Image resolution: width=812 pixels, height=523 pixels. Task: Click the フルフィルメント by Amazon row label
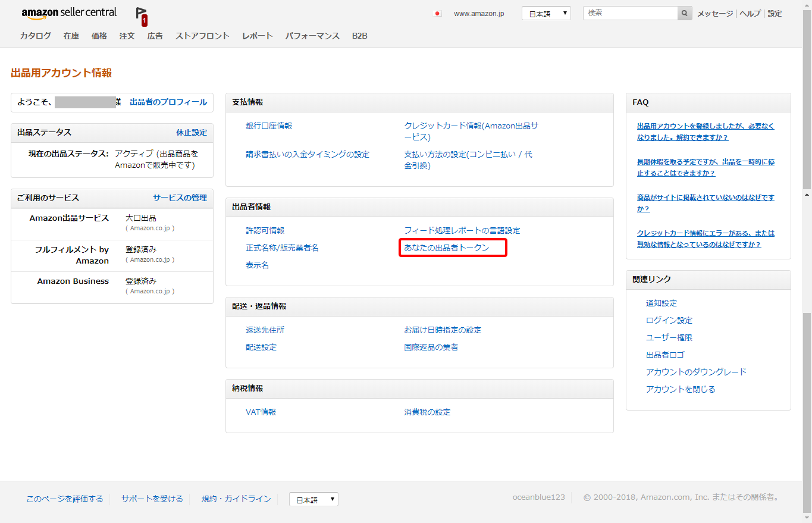(x=72, y=255)
